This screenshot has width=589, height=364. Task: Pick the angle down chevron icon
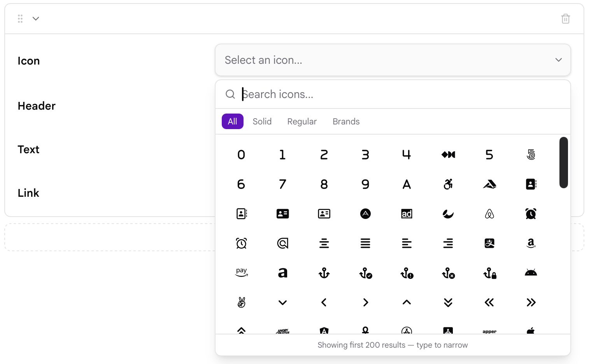point(283,303)
